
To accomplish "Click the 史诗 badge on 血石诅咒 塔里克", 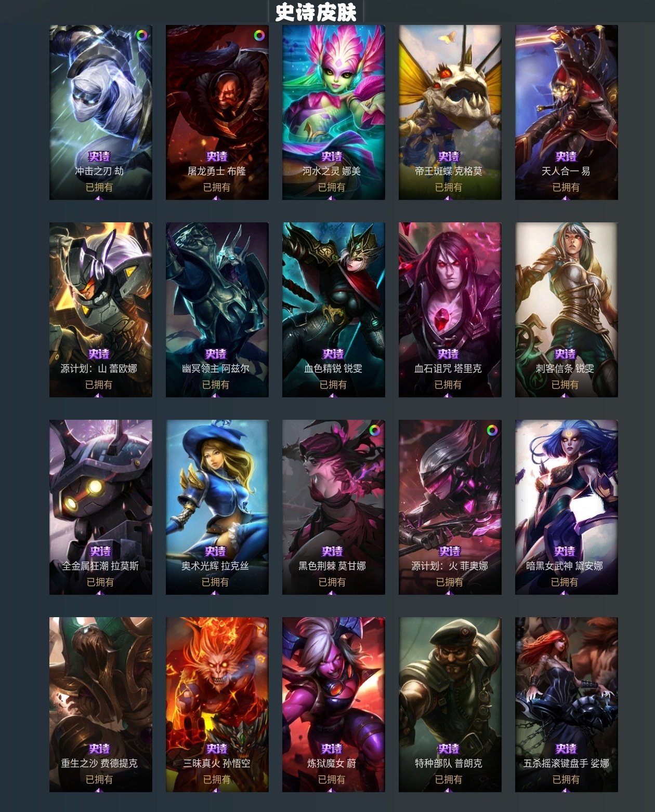I will coord(448,354).
